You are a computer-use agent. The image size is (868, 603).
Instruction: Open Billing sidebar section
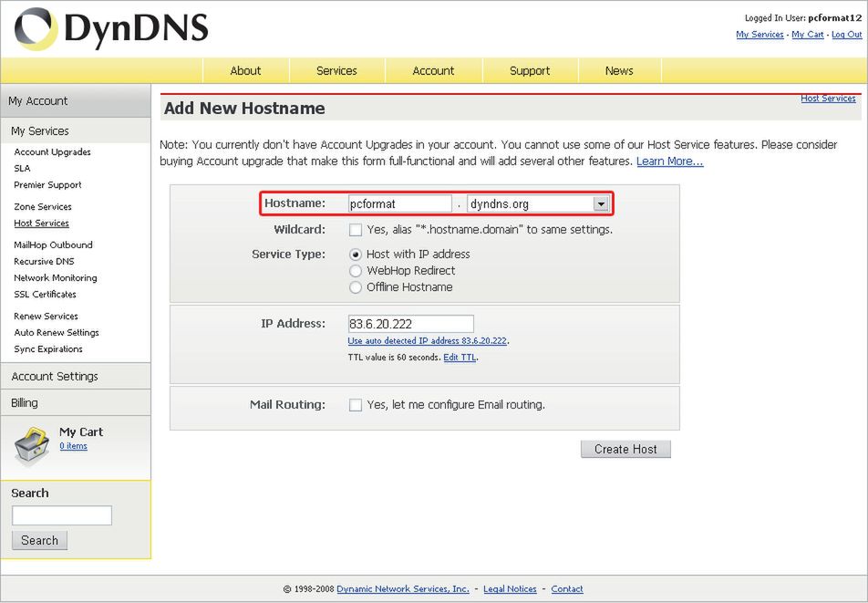coord(76,402)
